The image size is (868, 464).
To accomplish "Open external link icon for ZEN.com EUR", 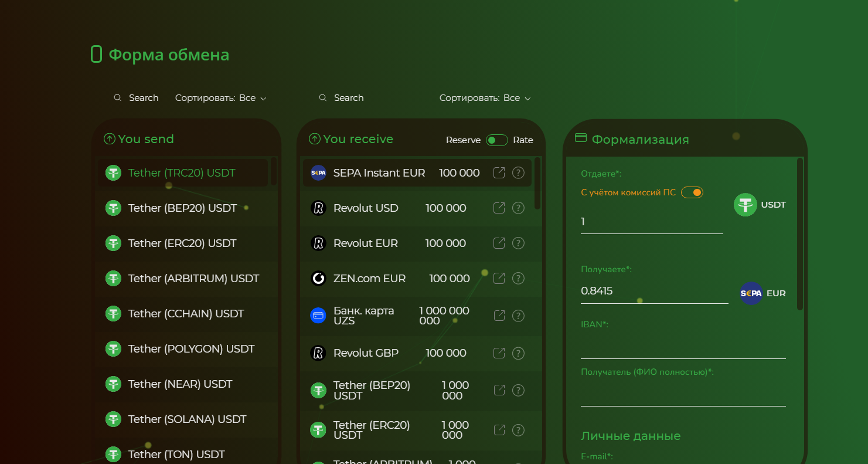I will pos(499,278).
